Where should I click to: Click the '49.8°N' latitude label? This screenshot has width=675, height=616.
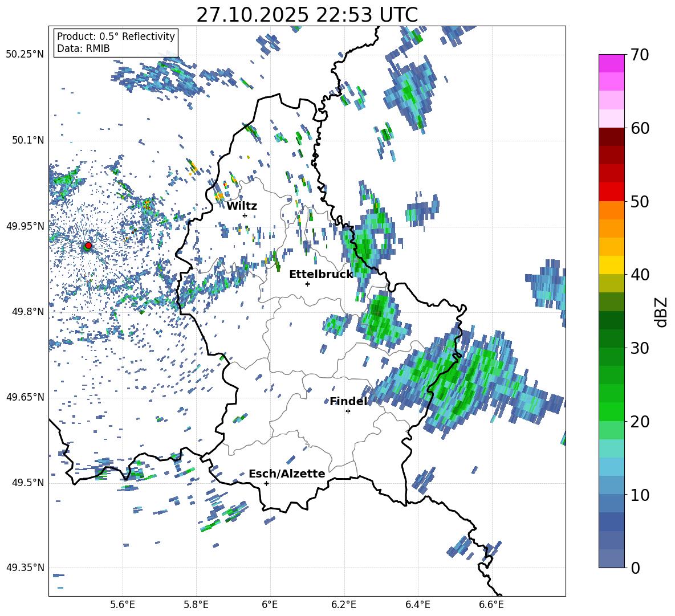tap(27, 312)
